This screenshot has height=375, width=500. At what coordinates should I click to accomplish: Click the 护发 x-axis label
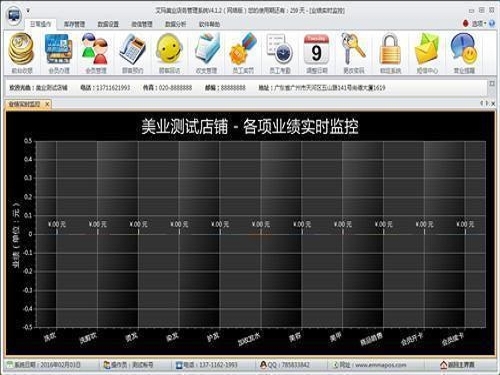tap(213, 337)
